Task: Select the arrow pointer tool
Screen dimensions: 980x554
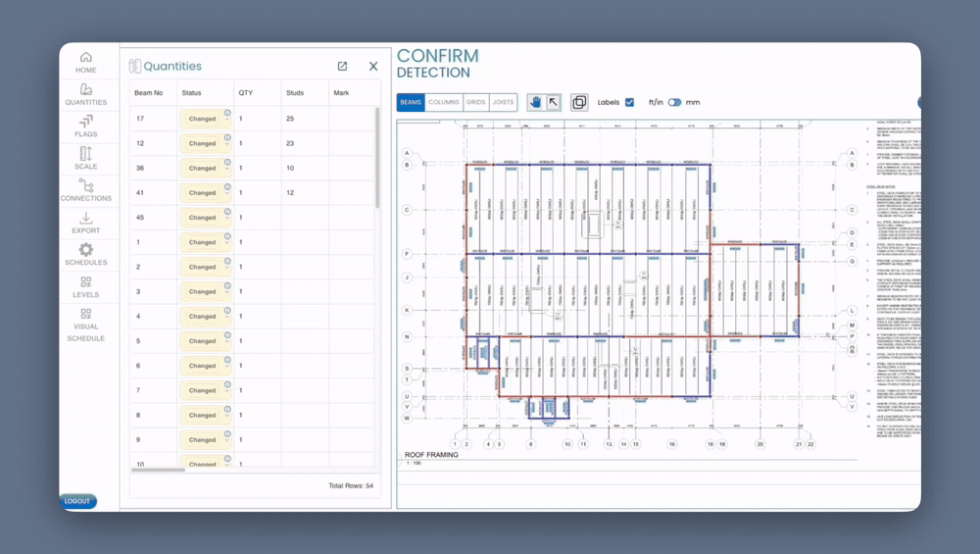Action: coord(553,102)
